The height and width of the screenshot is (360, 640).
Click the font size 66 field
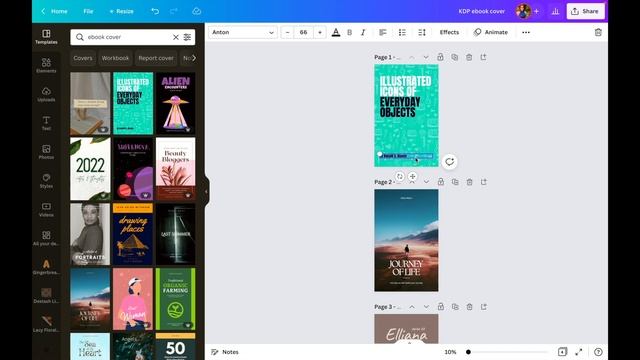[303, 32]
